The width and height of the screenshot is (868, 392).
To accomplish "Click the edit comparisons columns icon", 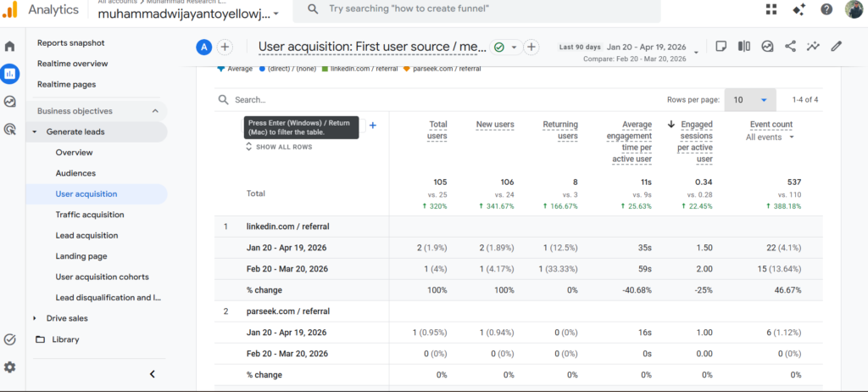I will [744, 46].
